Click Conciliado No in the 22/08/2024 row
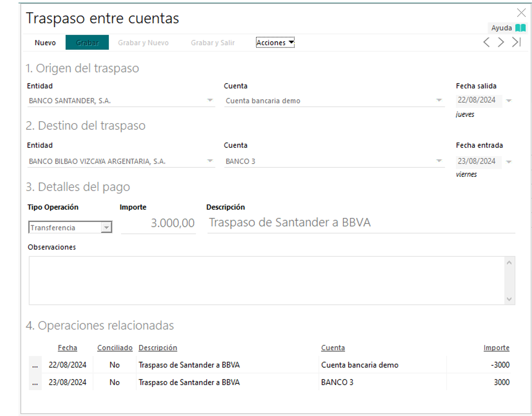This screenshot has width=532, height=416. tap(114, 365)
